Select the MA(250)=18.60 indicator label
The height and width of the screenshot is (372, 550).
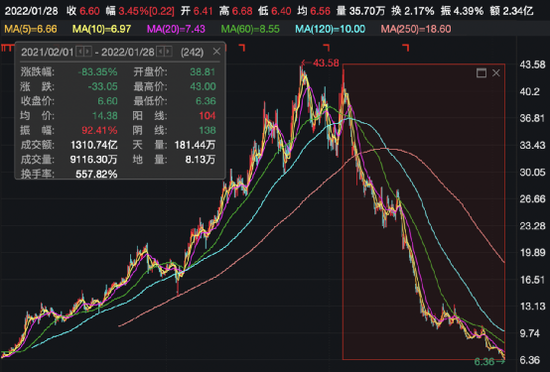(x=416, y=29)
